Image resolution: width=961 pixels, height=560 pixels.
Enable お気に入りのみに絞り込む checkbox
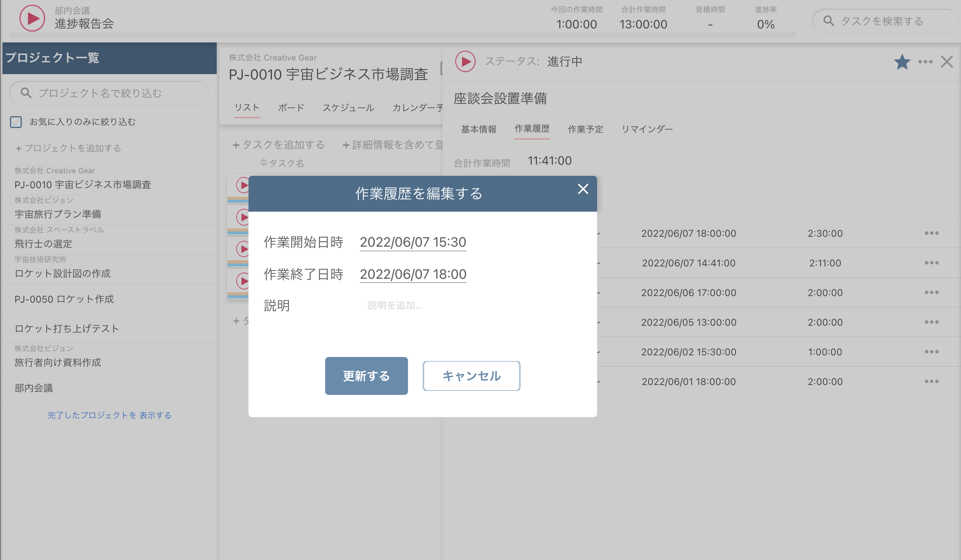pos(16,121)
